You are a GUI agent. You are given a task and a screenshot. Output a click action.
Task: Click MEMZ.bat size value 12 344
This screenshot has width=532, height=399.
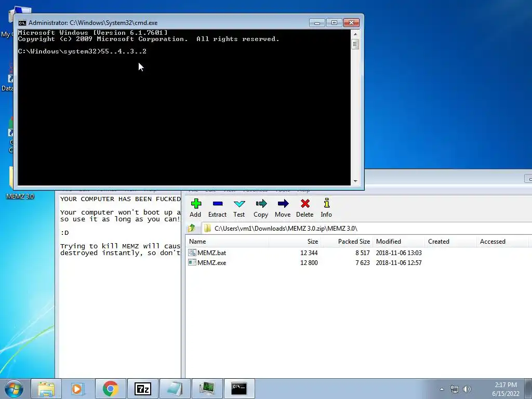tap(309, 253)
